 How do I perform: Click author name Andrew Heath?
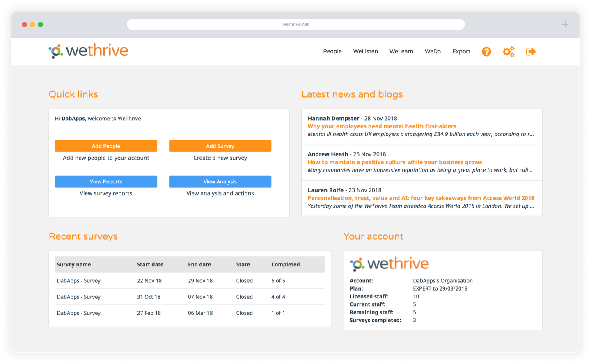click(328, 154)
